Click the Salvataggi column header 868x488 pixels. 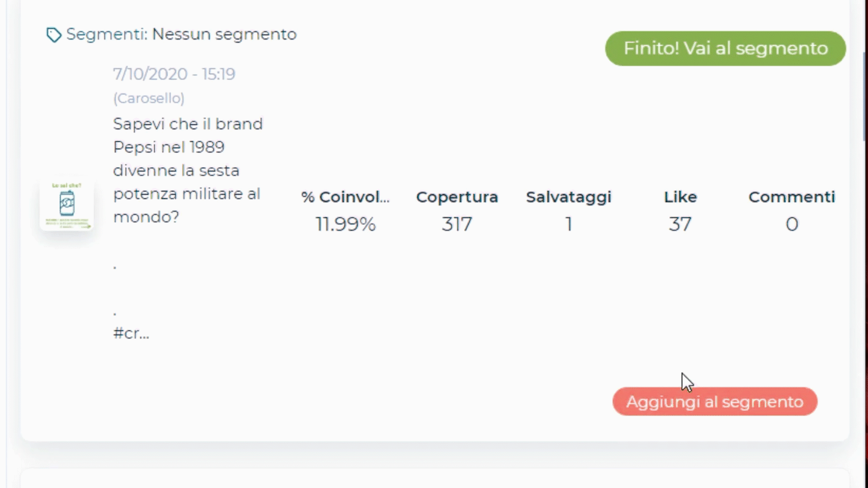click(x=569, y=197)
